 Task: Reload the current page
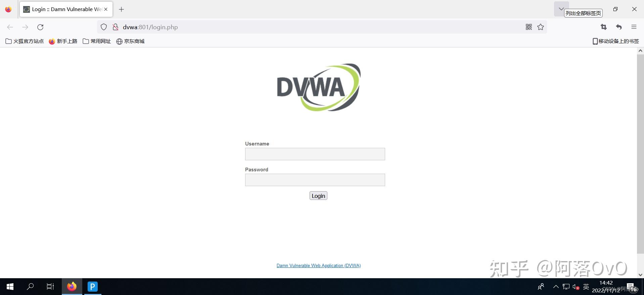[x=40, y=27]
